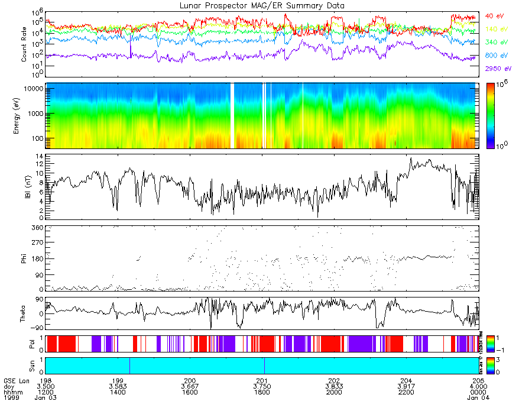Click the Energy (eV) axis label

[x=16, y=116]
